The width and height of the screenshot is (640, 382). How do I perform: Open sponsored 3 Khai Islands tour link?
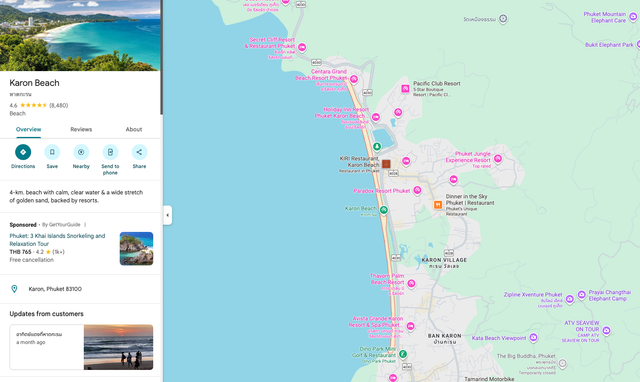57,240
